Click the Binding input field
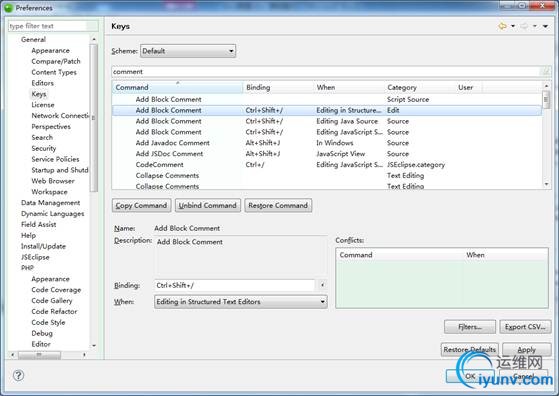Viewport: 559px width, 396px height. (x=235, y=285)
